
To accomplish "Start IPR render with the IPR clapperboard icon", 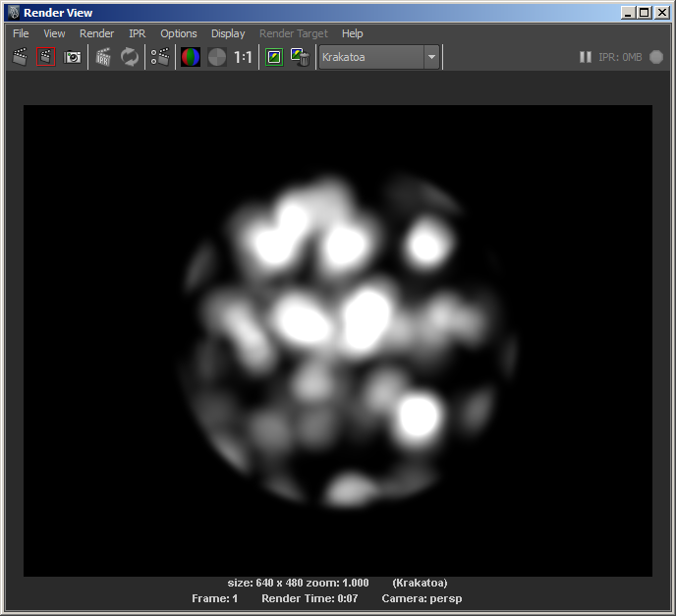I will 103,57.
